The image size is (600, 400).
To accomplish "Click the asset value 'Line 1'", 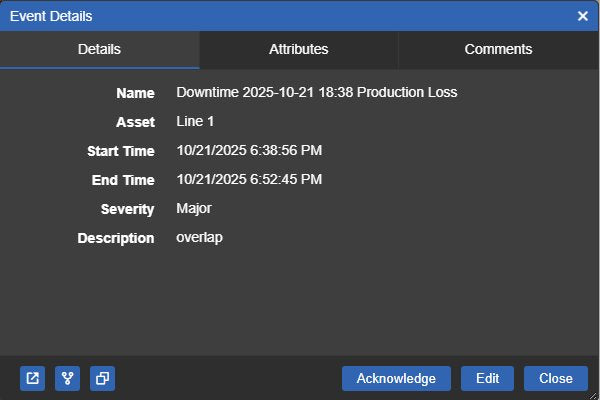I will coord(195,122).
